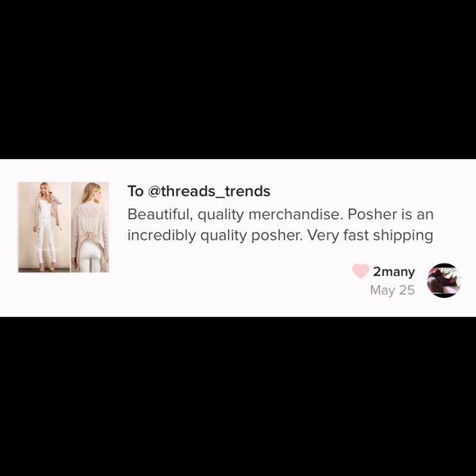Open the front-view cardigan listing photo
476x476 pixels.
[x=44, y=227]
